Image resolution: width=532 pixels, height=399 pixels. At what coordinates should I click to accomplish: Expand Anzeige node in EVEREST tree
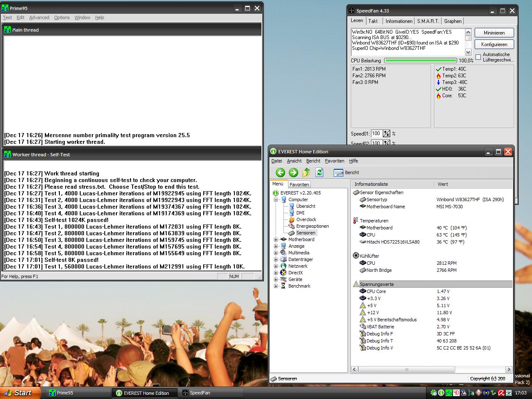276,246
